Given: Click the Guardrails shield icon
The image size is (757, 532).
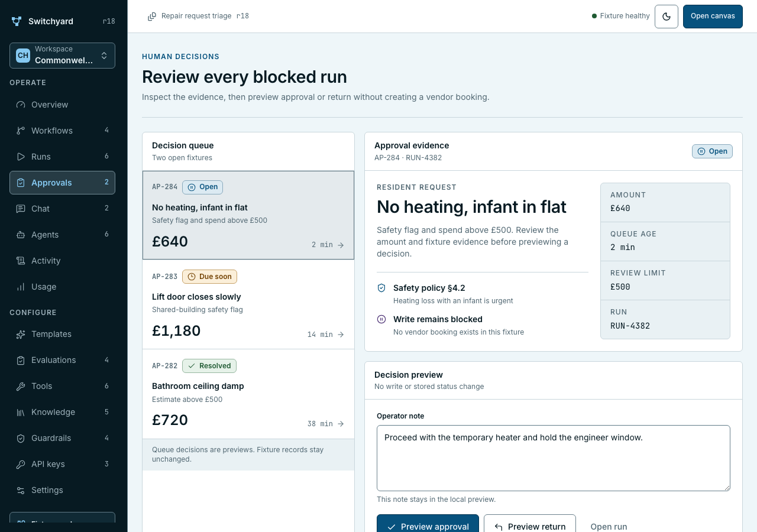Looking at the screenshot, I should coord(21,438).
